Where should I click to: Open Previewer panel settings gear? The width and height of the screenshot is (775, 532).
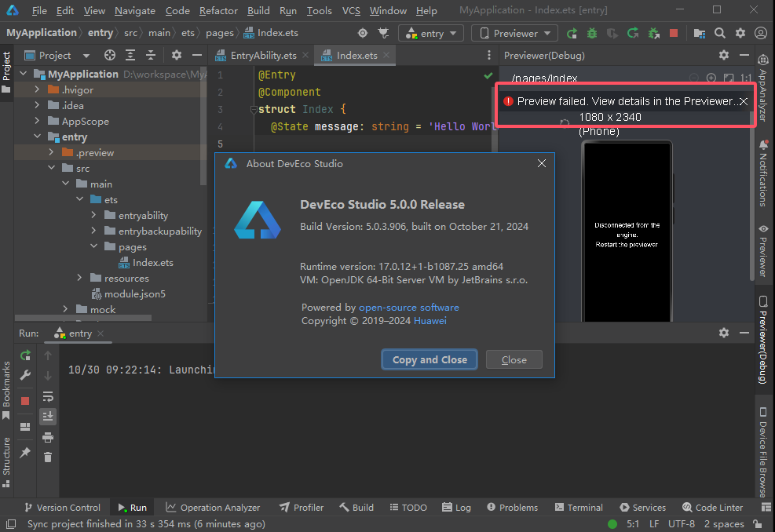pos(724,55)
